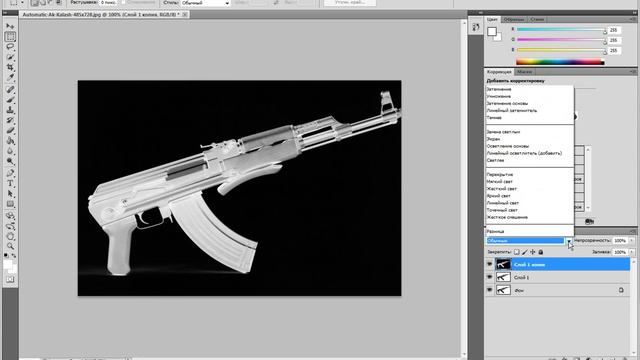
Task: Select the Shape tool
Action: [10, 204]
